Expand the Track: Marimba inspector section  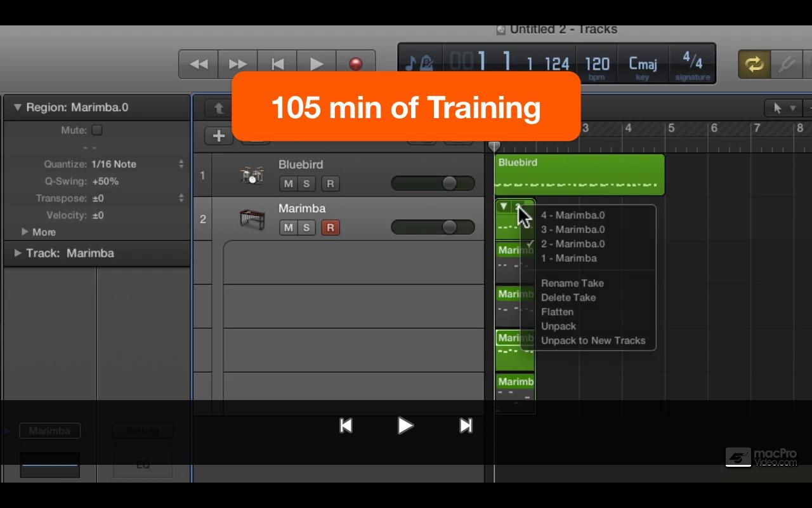[18, 253]
